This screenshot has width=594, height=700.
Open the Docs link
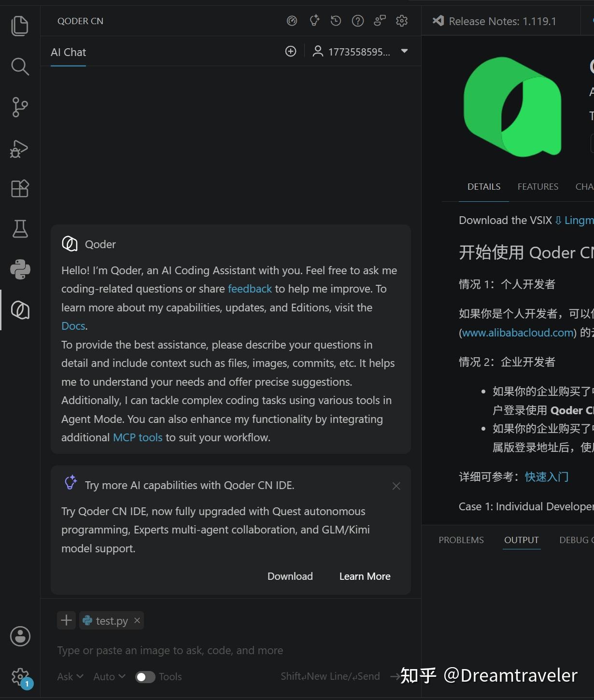[x=73, y=326]
